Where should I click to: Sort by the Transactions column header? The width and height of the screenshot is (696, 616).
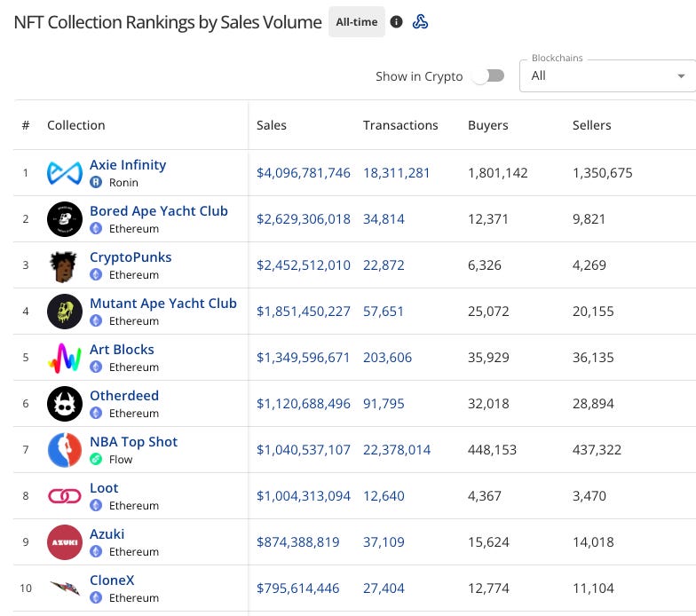point(400,125)
